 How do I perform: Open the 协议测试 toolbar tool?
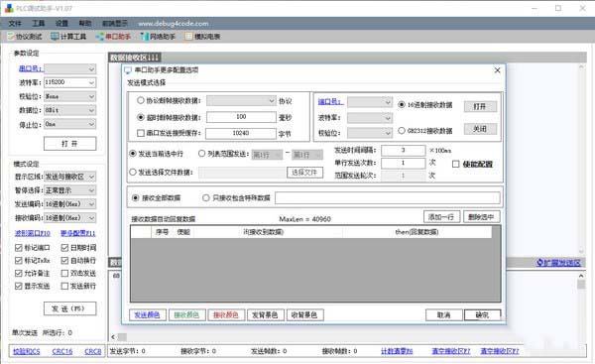tap(24, 37)
